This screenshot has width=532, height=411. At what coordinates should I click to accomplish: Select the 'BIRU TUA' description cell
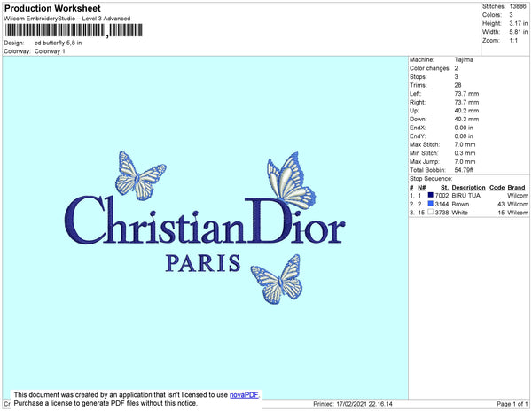(x=466, y=196)
